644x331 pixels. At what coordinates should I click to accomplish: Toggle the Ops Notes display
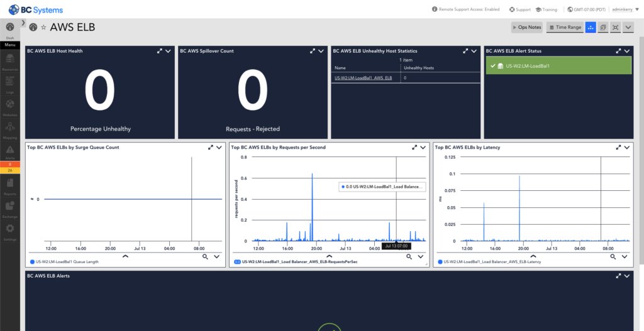527,27
